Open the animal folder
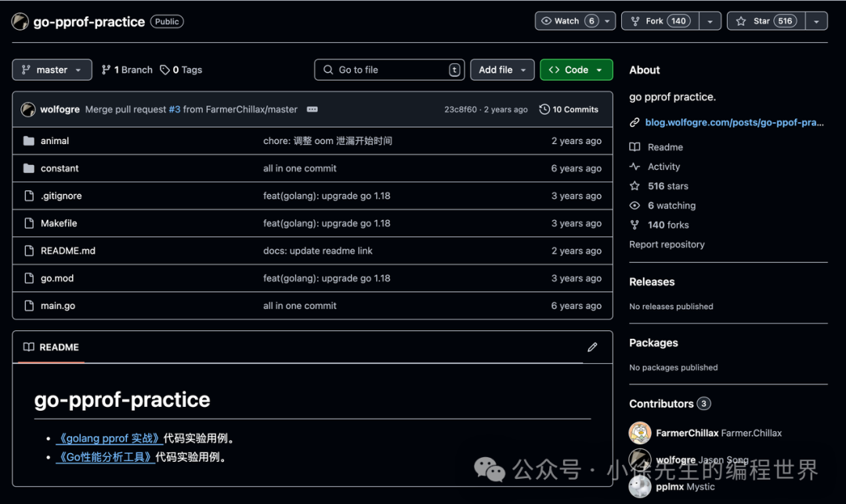Image resolution: width=846 pixels, height=504 pixels. (55, 141)
